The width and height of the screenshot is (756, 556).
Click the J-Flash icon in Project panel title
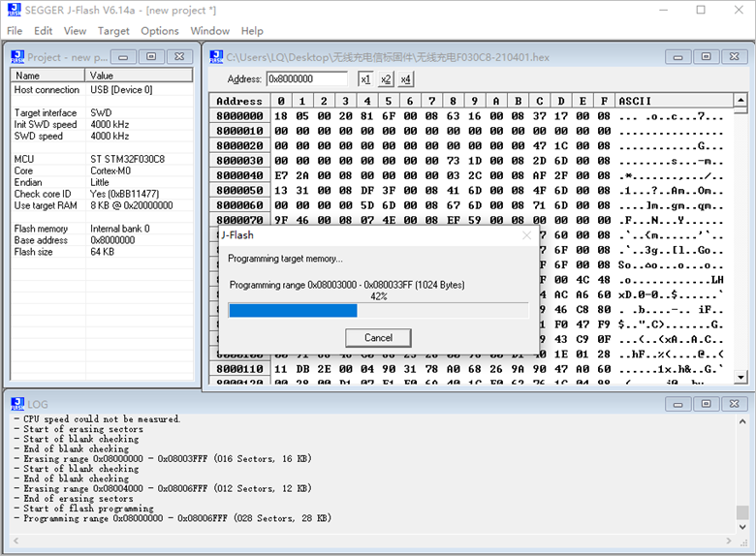(x=17, y=57)
